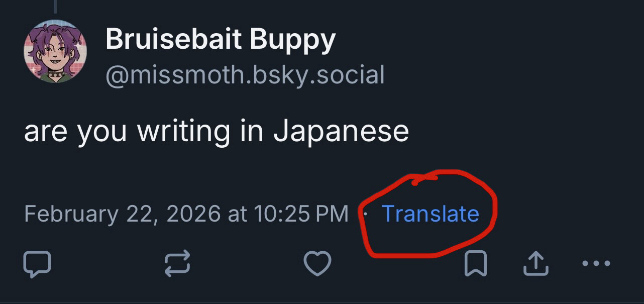The image size is (644, 304).
Task: Open the three-dot more options menu
Action: click(x=596, y=263)
